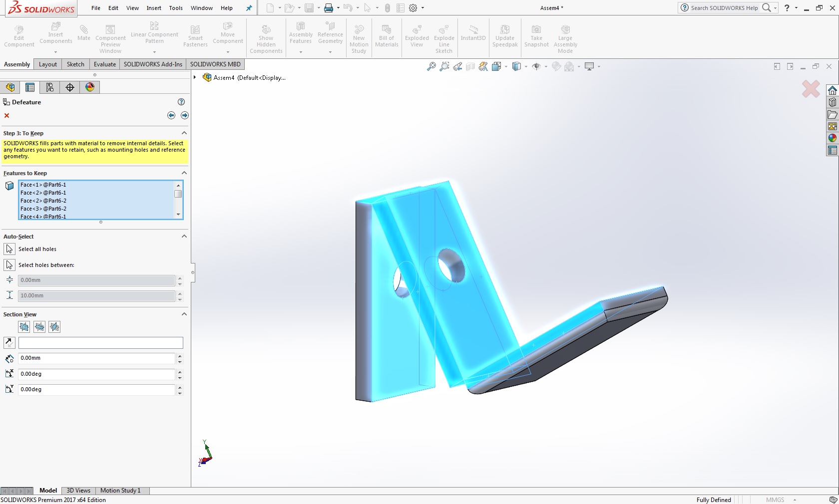The width and height of the screenshot is (839, 504).
Task: Expand the Assem4 flyout tree node
Action: coord(195,77)
